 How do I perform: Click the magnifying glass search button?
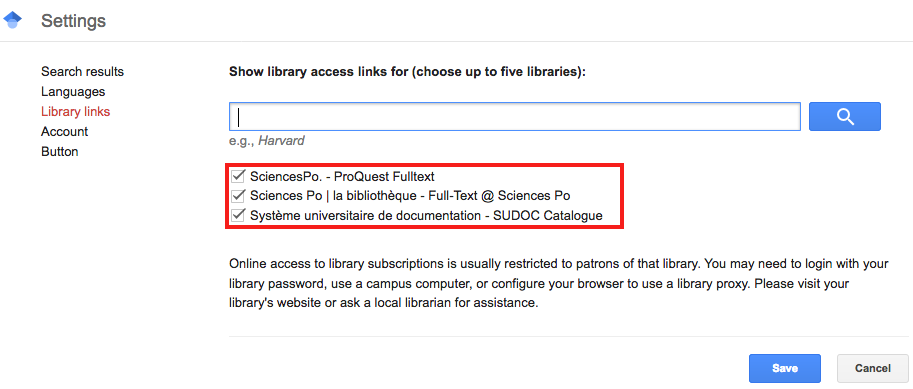[x=845, y=116]
